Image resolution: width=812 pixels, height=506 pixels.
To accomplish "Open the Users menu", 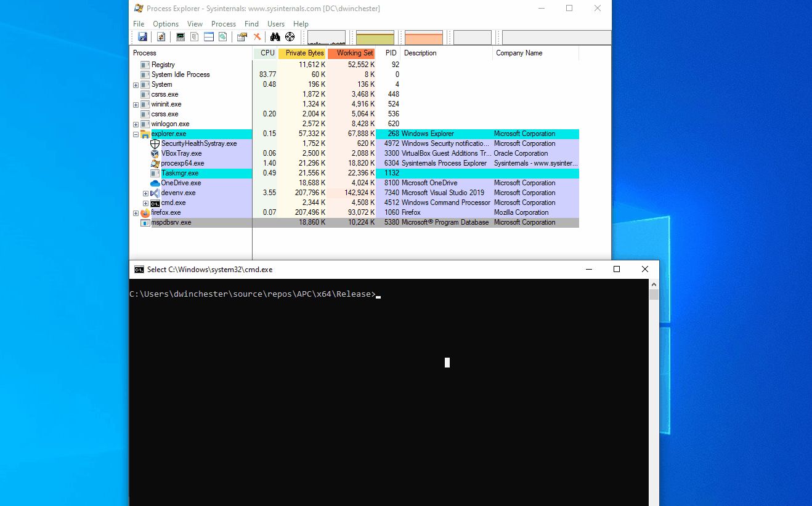I will point(276,24).
